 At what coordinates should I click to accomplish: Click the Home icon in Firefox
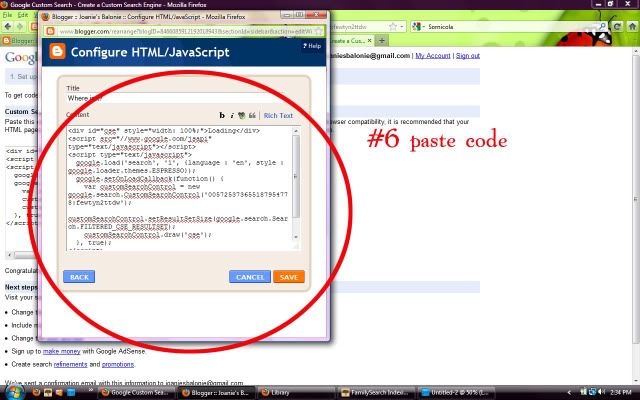(632, 27)
